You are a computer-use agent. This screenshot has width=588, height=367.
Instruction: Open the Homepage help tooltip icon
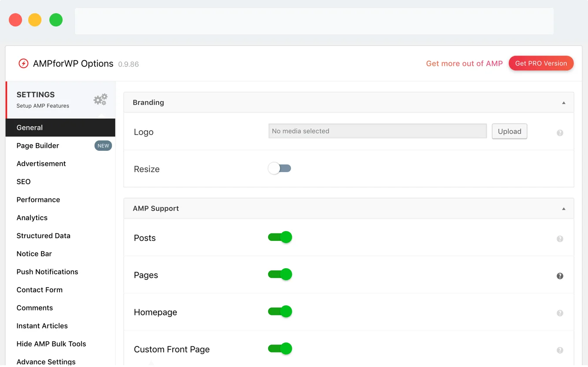coord(560,313)
